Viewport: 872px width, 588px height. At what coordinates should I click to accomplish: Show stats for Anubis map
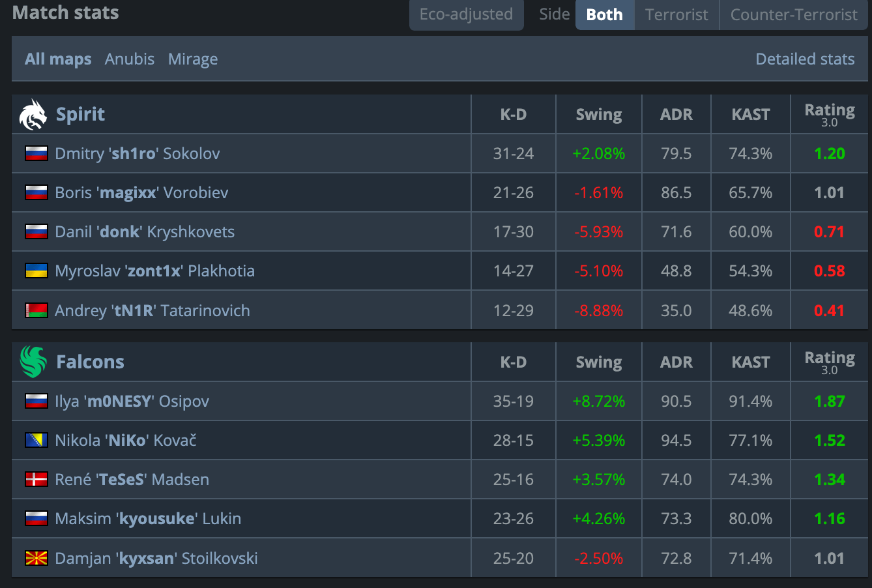(130, 59)
